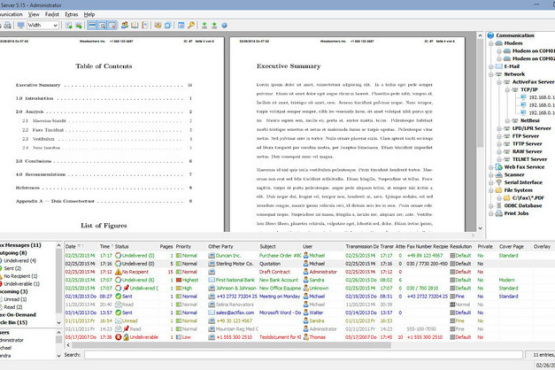Click the Executive Summary page preview

pyautogui.click(x=347, y=135)
